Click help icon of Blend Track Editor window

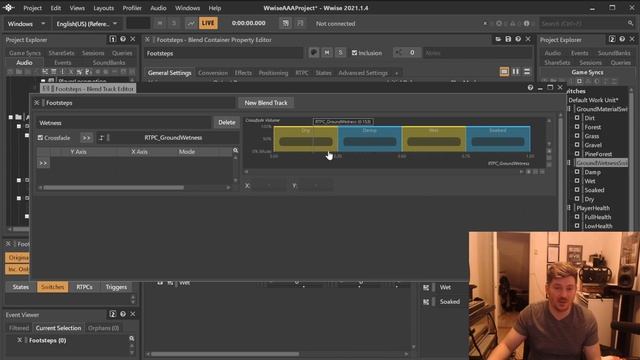click(x=530, y=88)
